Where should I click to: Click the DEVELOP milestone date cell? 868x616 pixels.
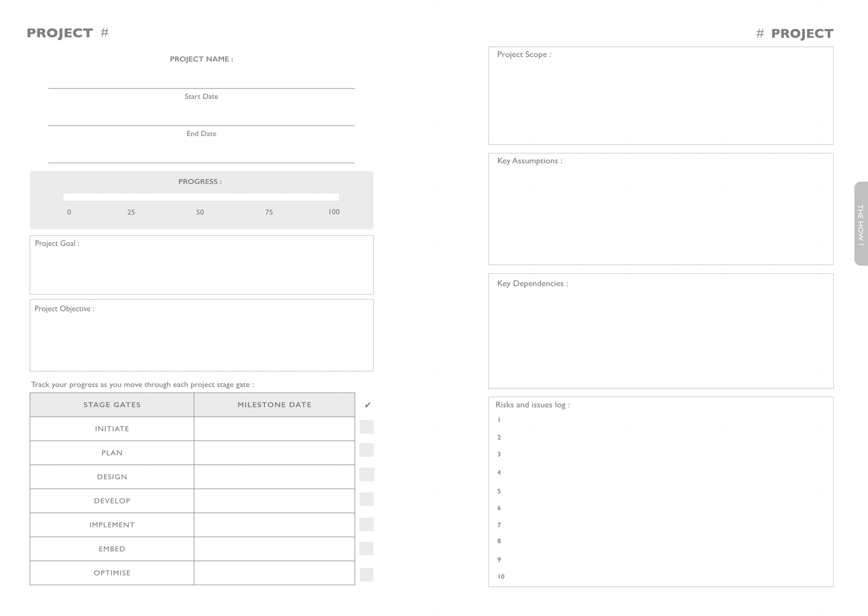tap(274, 501)
